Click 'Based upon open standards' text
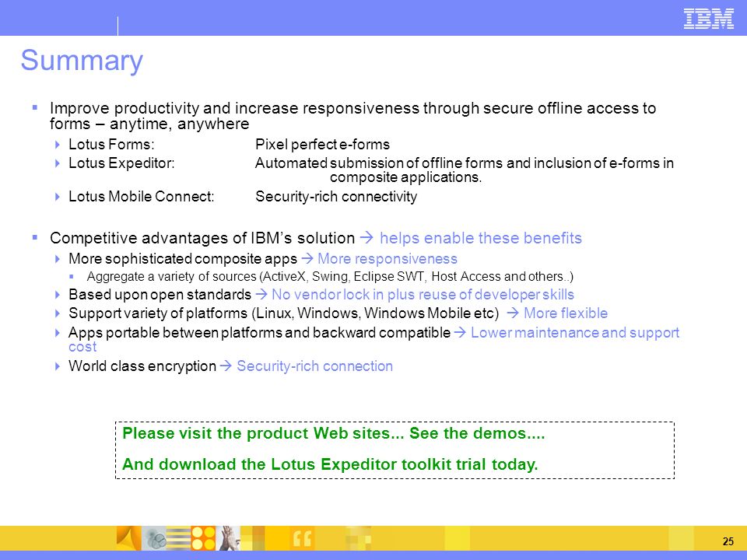The width and height of the screenshot is (747, 560). tap(160, 295)
